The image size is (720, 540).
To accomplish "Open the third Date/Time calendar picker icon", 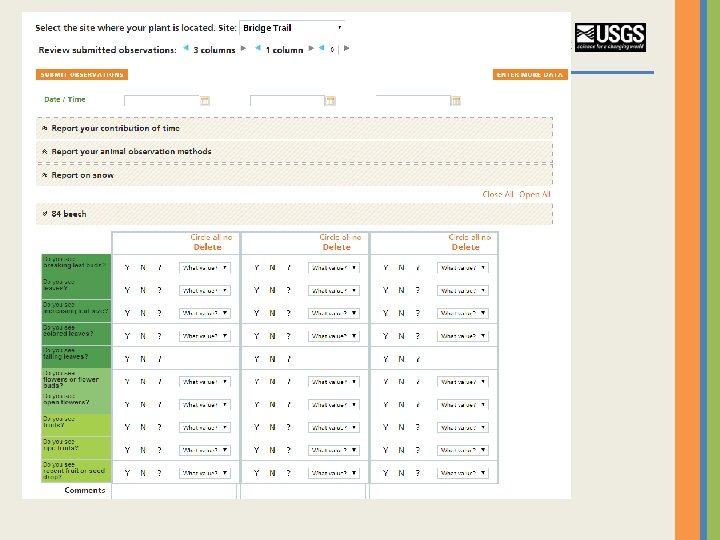I will point(456,101).
